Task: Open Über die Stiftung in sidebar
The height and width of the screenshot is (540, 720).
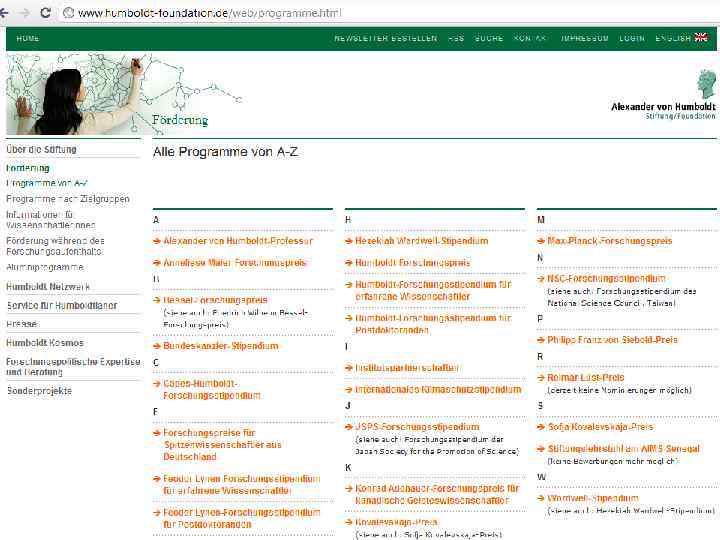Action: tap(41, 149)
